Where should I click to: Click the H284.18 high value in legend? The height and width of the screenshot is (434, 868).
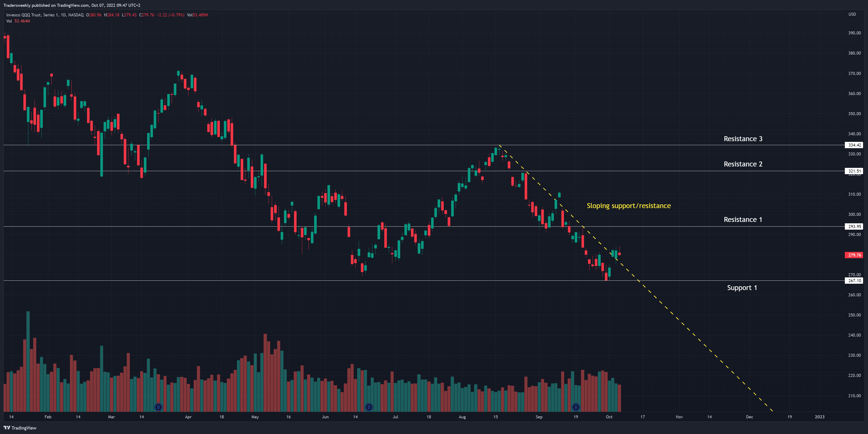(x=112, y=15)
